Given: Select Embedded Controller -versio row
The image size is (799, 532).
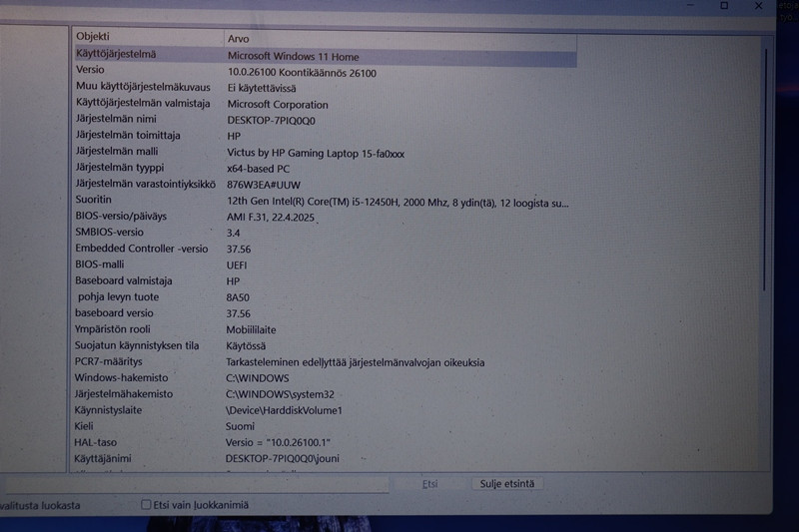Looking at the screenshot, I should [326, 249].
